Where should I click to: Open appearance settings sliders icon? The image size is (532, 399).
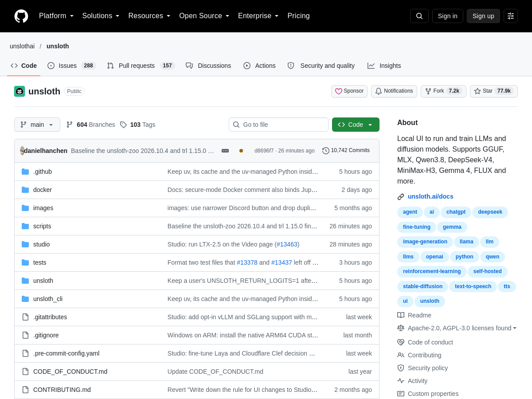click(511, 16)
